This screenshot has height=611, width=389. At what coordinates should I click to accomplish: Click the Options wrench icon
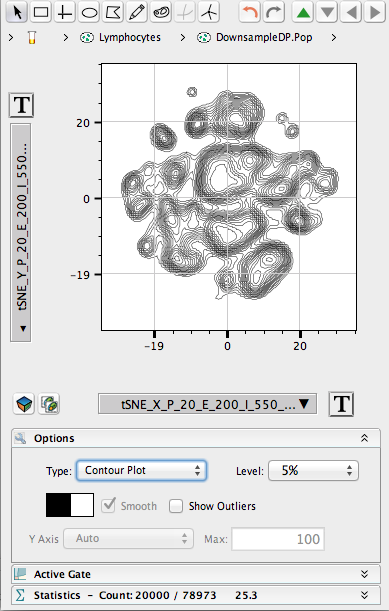point(20,438)
